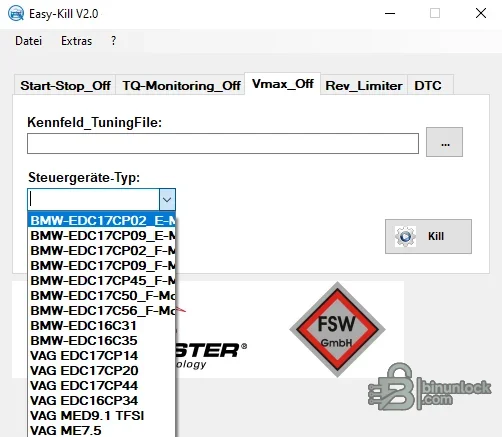This screenshot has height=437, width=502.
Task: Select VAG EDC17CP20 ECU type
Action: tap(102, 371)
